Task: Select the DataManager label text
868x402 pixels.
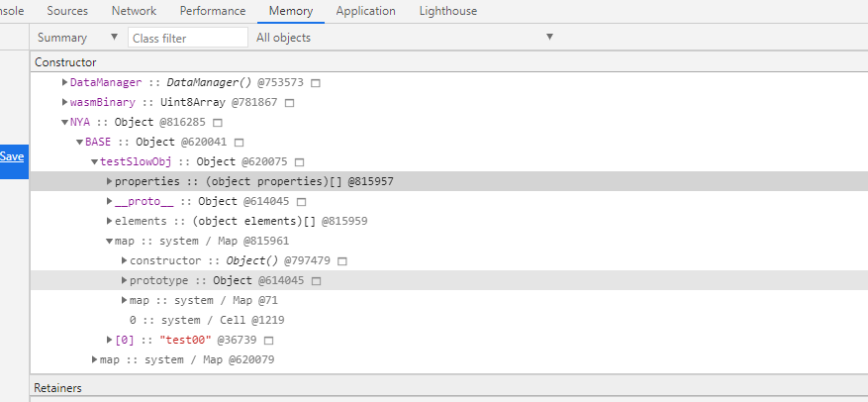Action: click(106, 82)
